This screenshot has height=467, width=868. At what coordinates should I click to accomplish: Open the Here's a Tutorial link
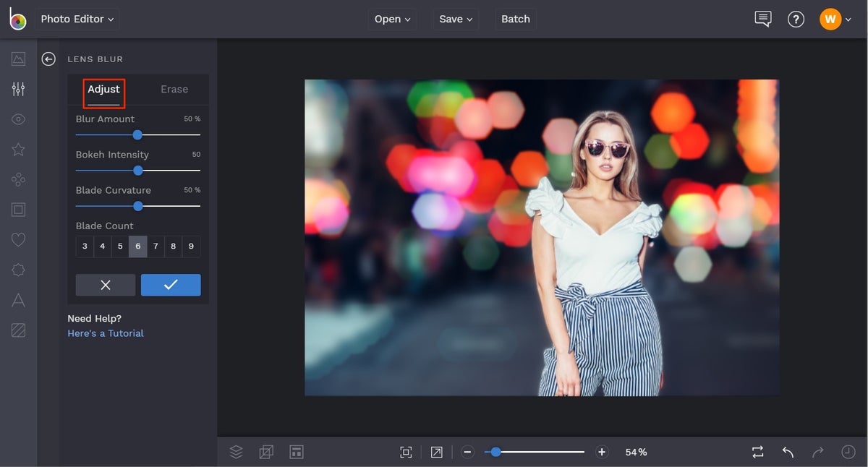105,333
